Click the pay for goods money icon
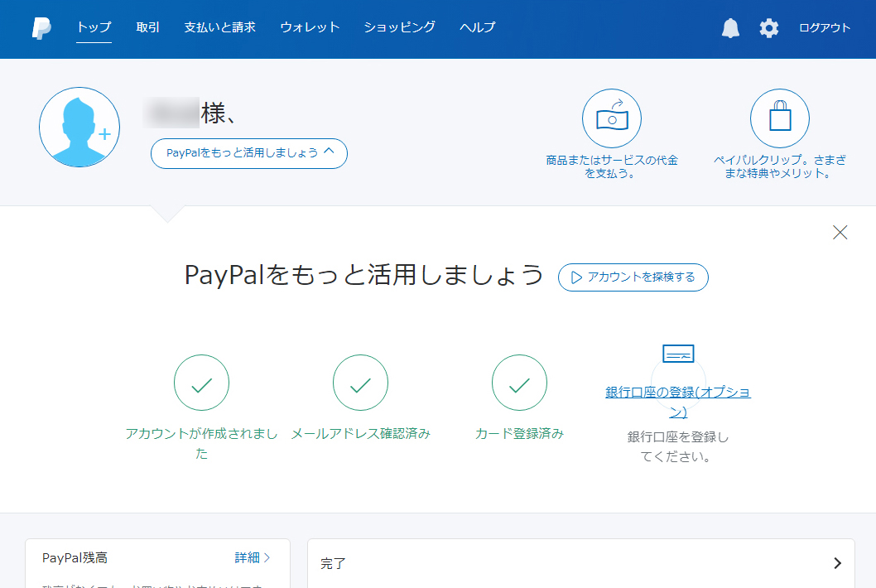 point(612,118)
